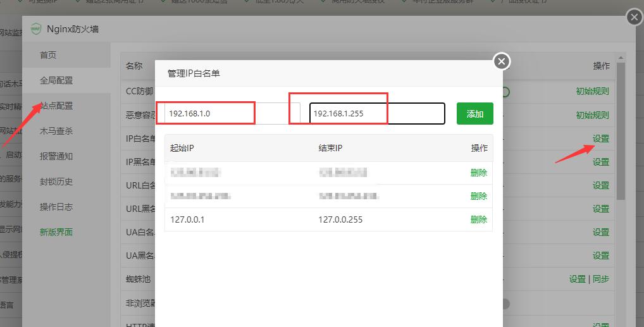Click 设置 for URL黑名单 row
The height and width of the screenshot is (327, 644).
[601, 209]
